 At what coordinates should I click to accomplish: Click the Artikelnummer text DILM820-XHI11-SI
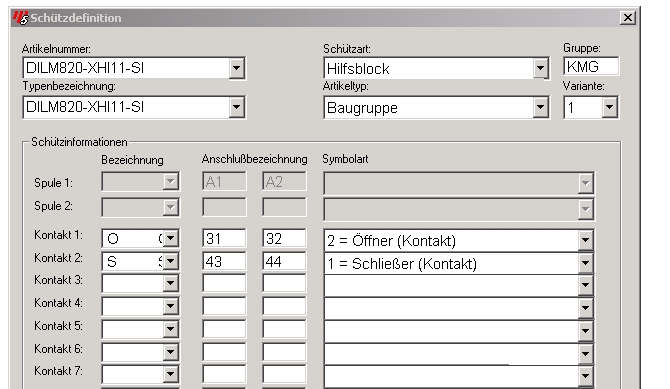85,68
